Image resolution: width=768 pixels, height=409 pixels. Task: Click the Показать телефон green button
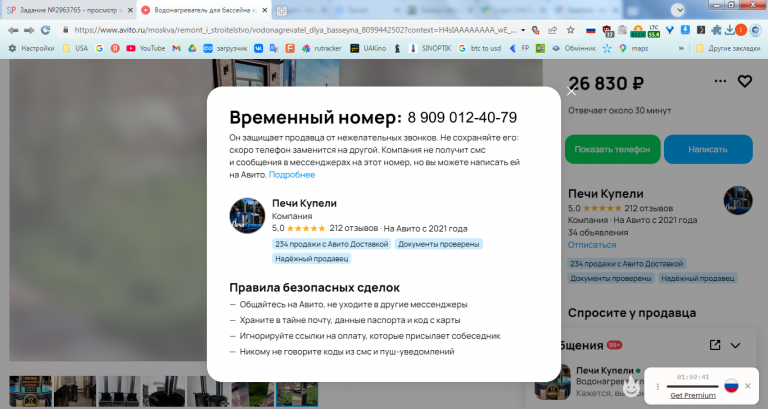(x=612, y=149)
